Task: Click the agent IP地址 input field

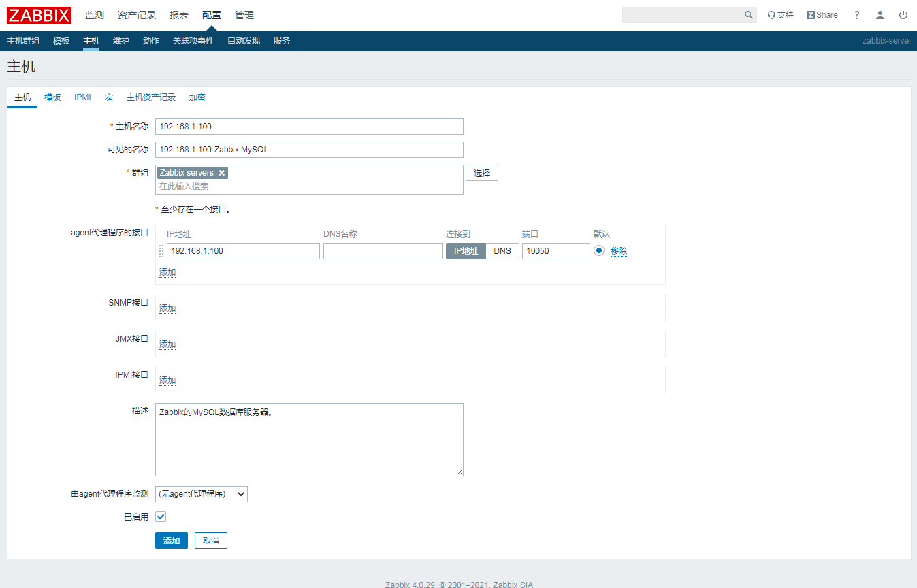Action: [243, 251]
